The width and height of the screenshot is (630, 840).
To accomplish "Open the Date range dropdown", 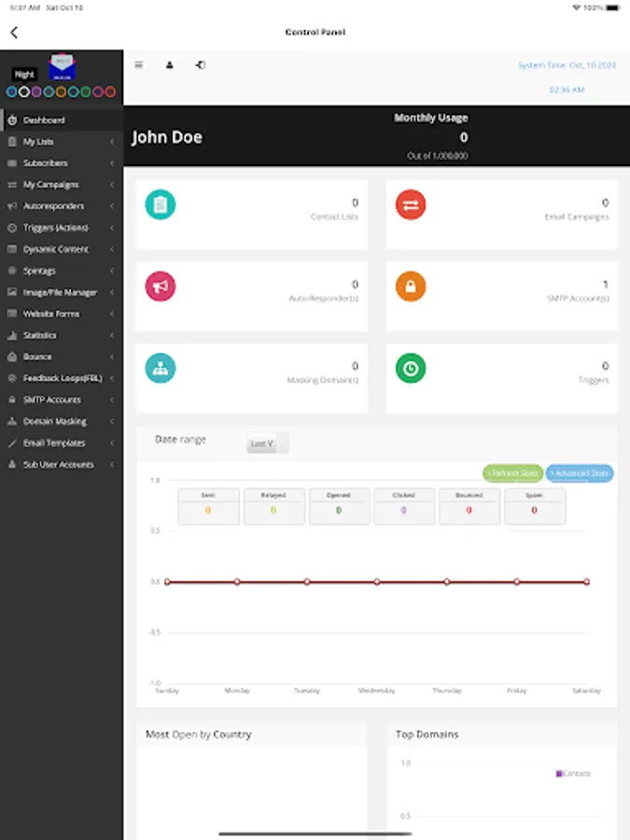I will coord(267,443).
